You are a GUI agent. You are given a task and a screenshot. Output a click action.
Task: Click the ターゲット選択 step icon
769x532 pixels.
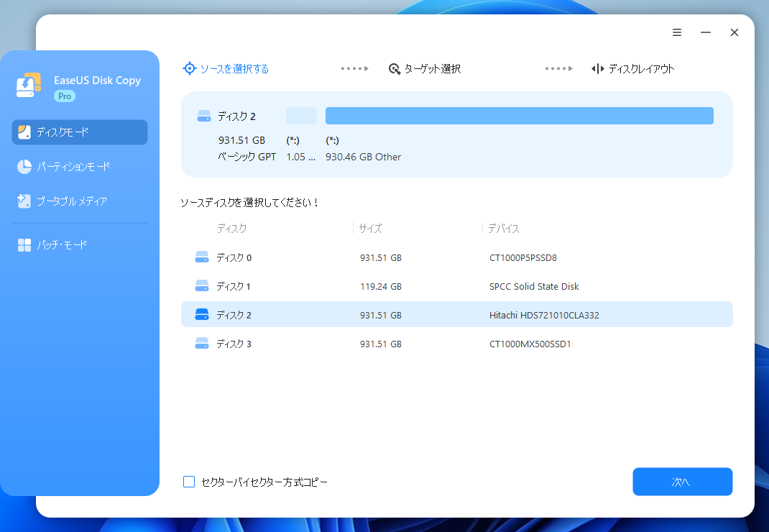point(394,69)
